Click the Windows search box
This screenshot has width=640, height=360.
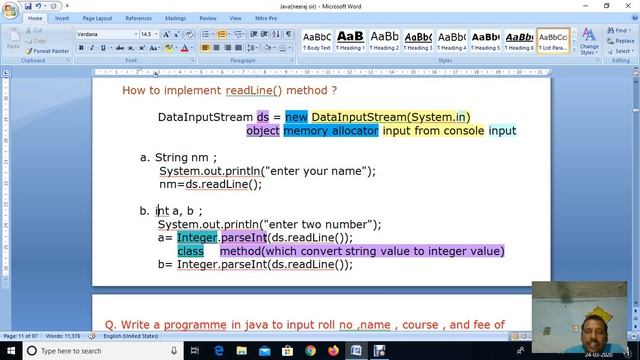pyautogui.click(x=103, y=351)
